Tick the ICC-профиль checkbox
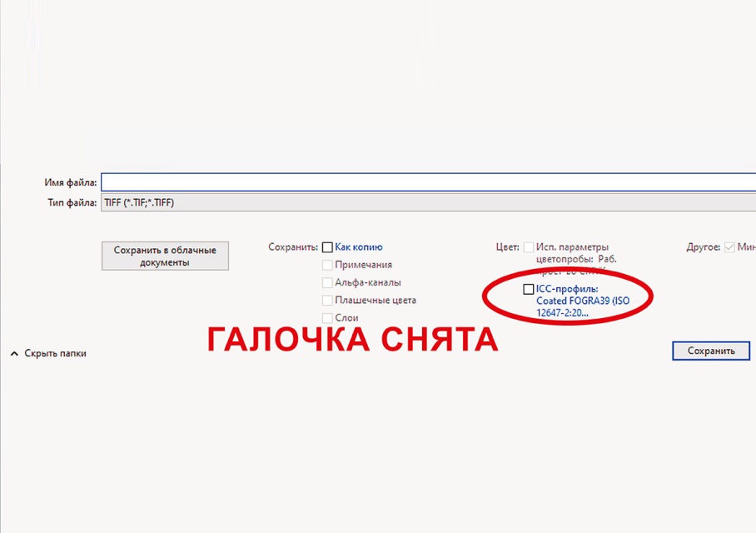Screen dimensions: 756x533 529,289
